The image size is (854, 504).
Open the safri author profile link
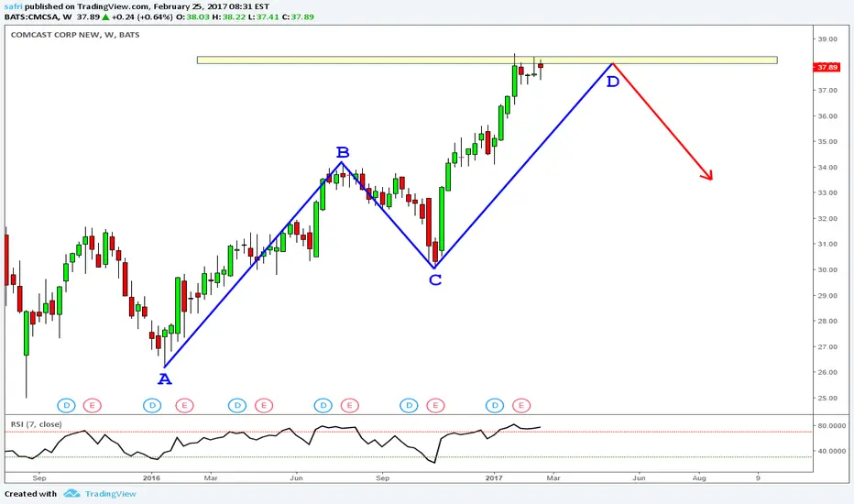[x=13, y=6]
